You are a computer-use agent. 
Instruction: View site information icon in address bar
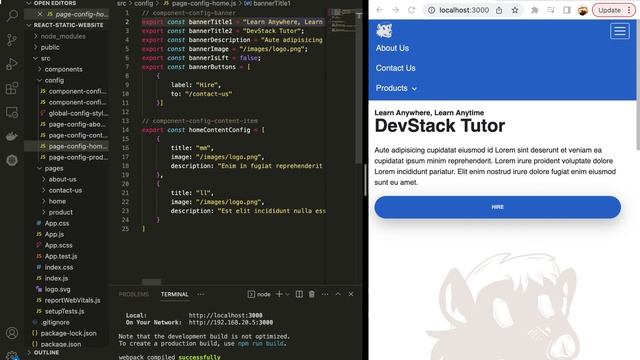[x=431, y=10]
